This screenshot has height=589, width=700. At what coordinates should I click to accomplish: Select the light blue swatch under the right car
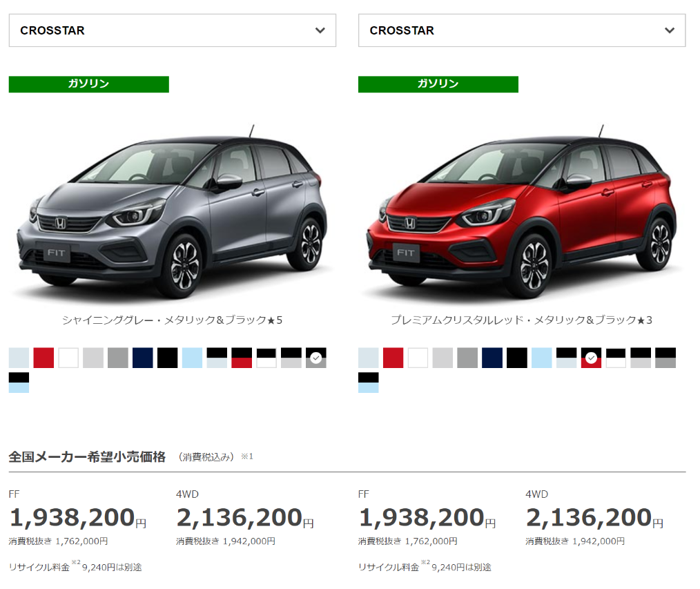coord(541,357)
